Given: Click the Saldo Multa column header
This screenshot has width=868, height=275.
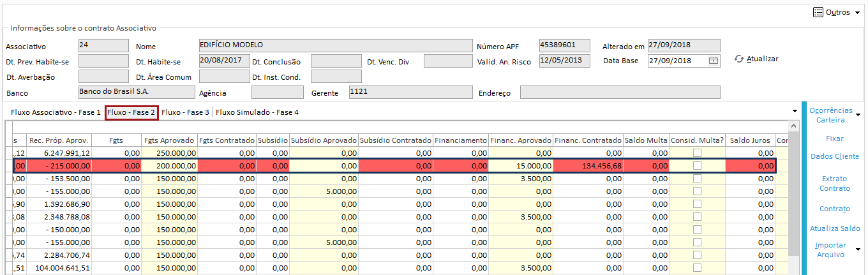Looking at the screenshot, I should (646, 140).
